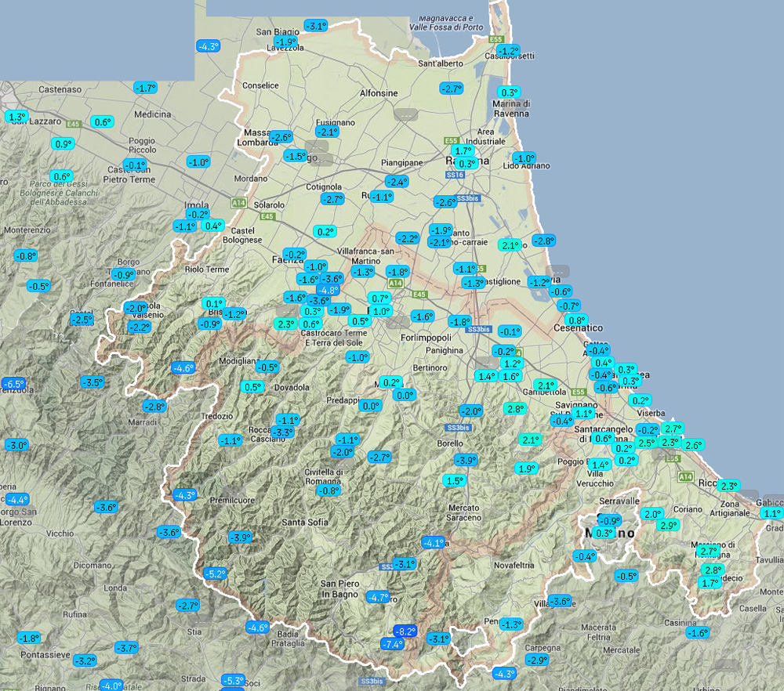
Task: Click the -3.0° temperature marker
Action: pyautogui.click(x=16, y=445)
